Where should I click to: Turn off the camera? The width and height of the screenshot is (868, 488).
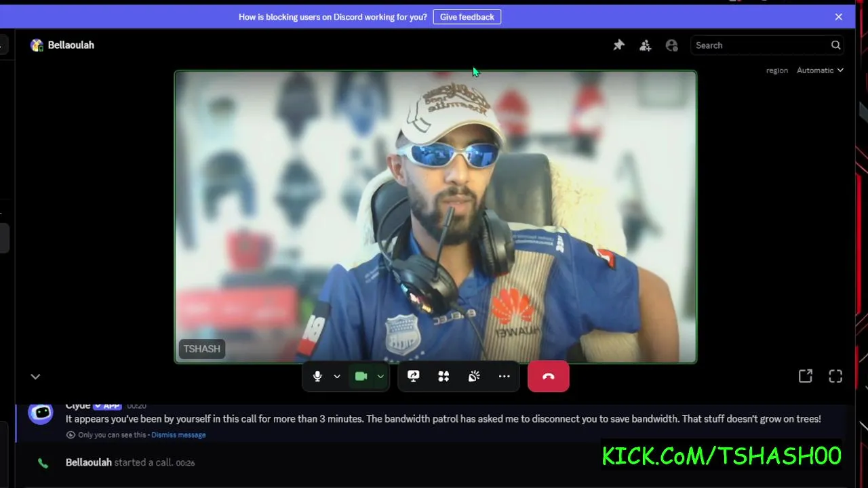point(361,376)
